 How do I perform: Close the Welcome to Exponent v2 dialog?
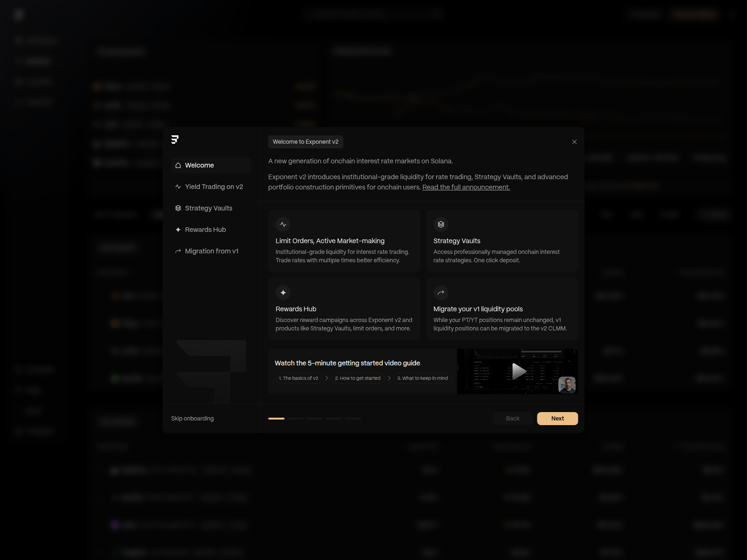(x=574, y=142)
